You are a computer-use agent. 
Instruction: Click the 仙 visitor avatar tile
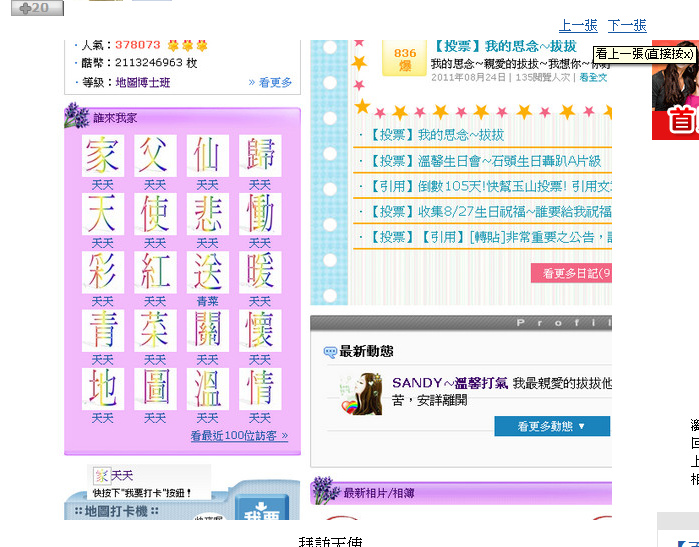coord(208,156)
